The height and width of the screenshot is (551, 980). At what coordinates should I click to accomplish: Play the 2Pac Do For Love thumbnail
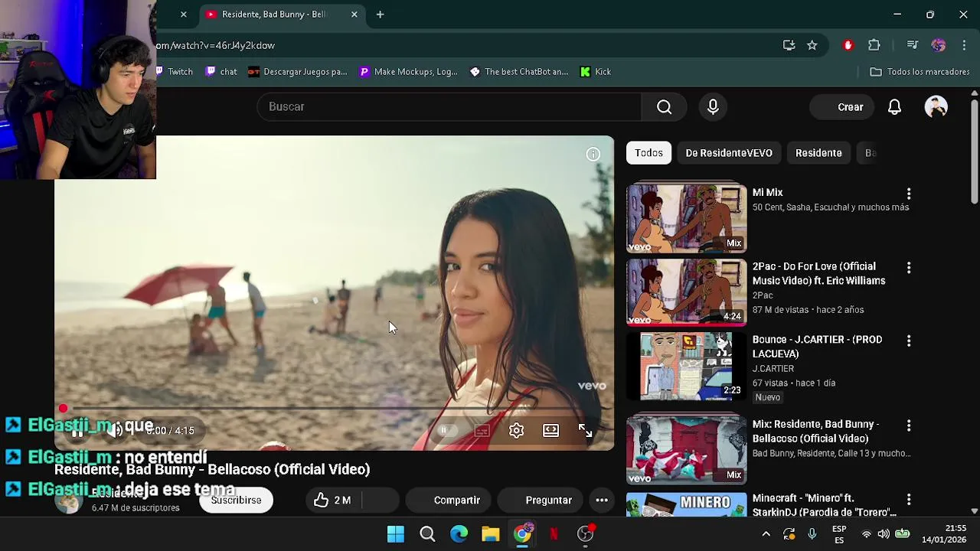pyautogui.click(x=687, y=292)
